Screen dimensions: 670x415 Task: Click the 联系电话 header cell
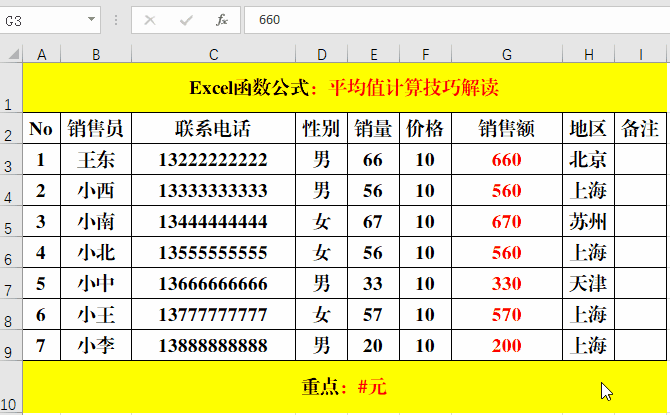pos(214,128)
